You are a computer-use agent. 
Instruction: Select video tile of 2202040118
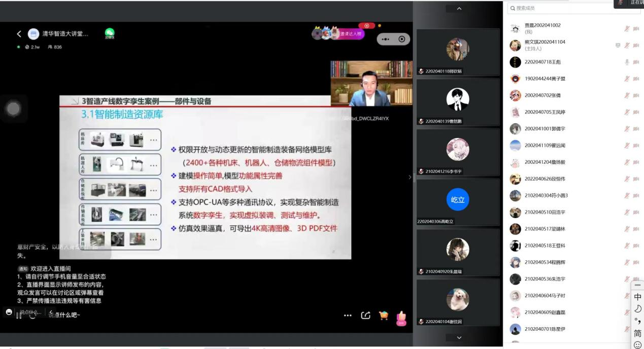pos(458,52)
